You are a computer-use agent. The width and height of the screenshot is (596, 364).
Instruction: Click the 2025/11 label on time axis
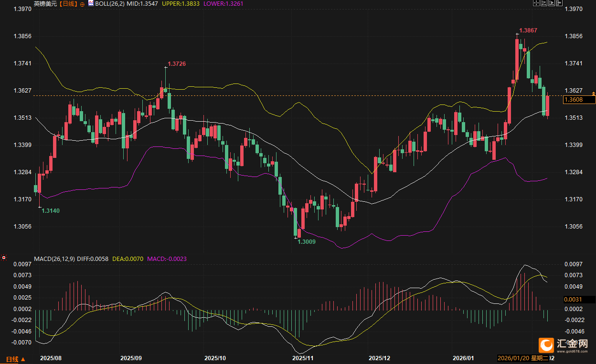[303, 358]
